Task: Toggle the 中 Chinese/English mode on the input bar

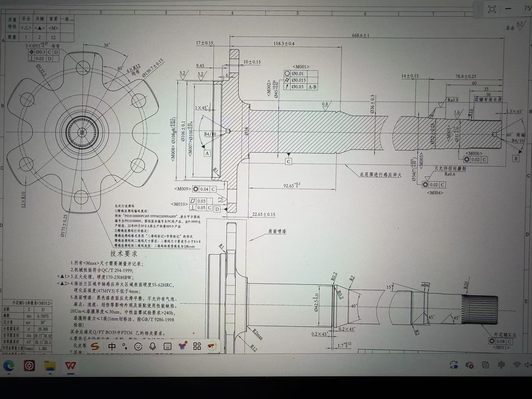Action: click(x=112, y=346)
